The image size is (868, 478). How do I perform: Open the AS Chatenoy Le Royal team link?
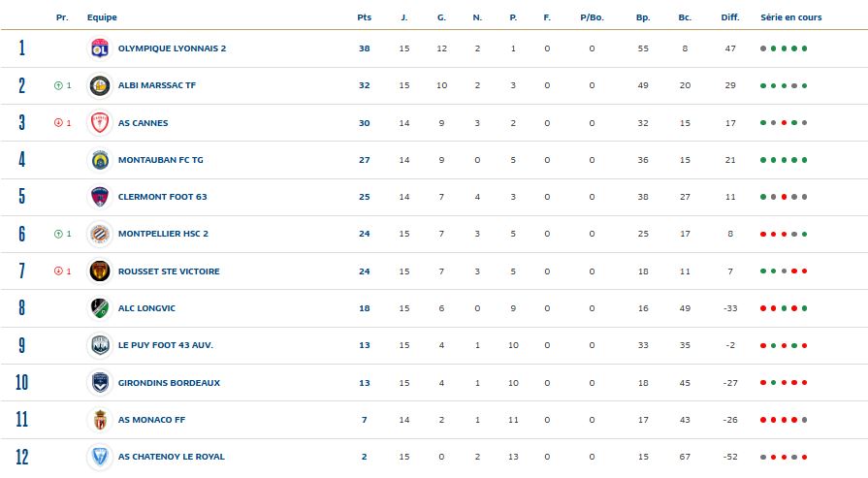(x=174, y=457)
